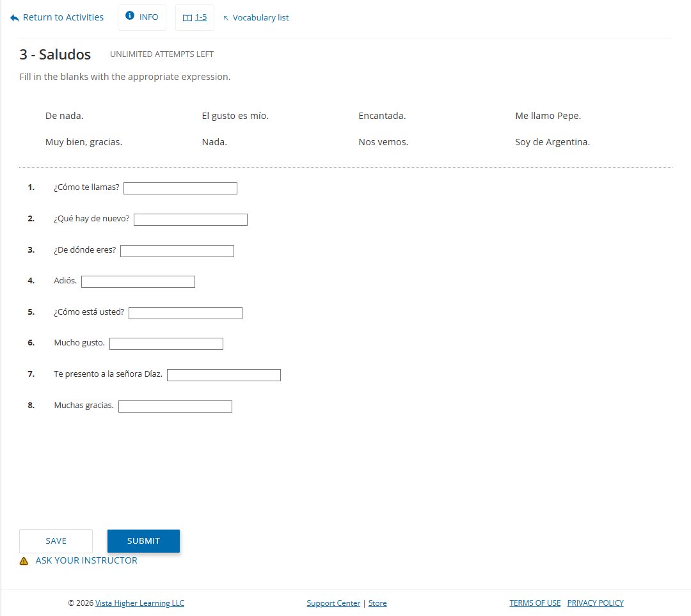Click the SUBMIT button
Screen dimensions: 691x616
[x=144, y=541]
